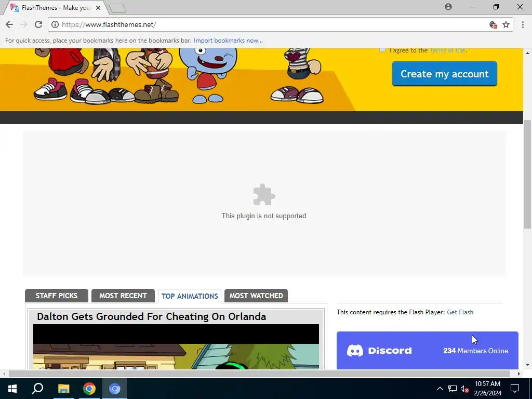
Task: Click the puzzle piece plugin icon
Action: 264,194
